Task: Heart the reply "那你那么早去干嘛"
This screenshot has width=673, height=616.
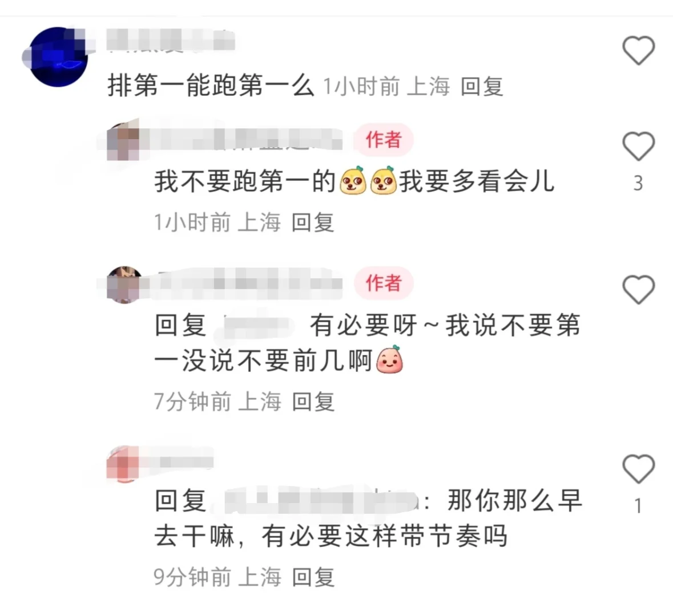Action: click(638, 469)
